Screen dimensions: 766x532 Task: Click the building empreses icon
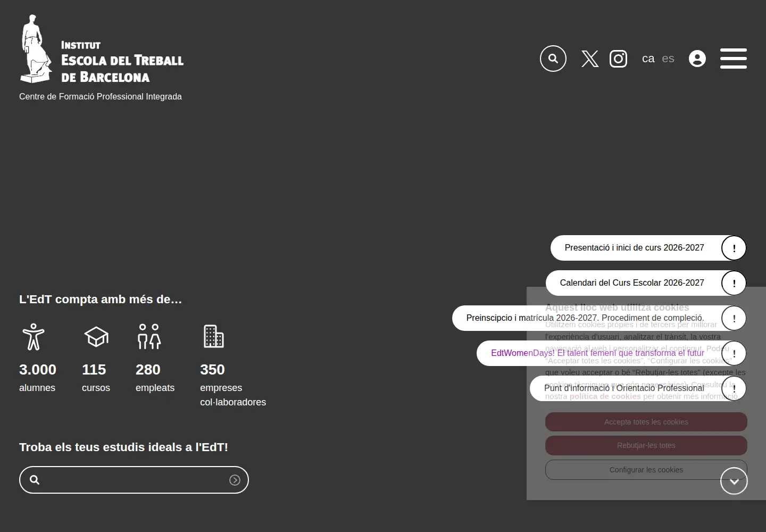(214, 336)
